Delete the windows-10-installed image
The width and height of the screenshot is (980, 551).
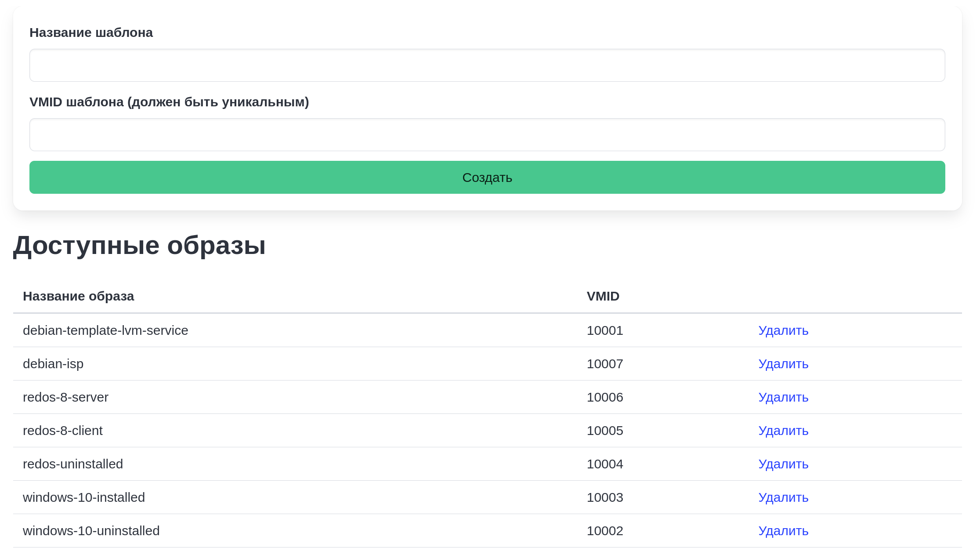[783, 497]
